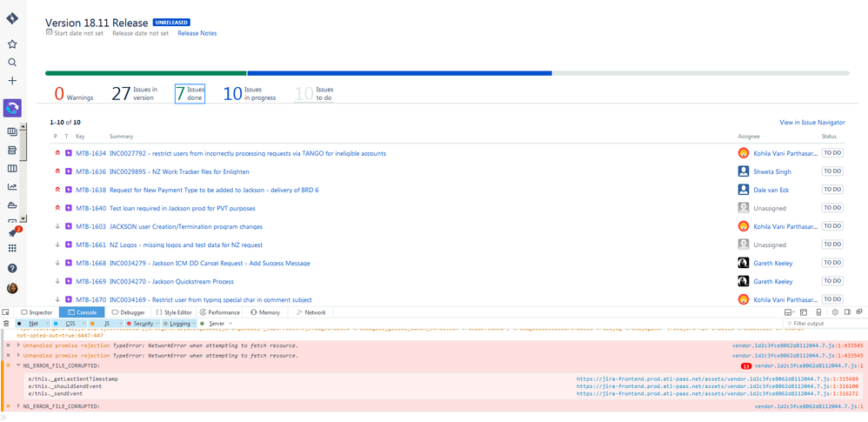Open the Net filter dropdown arrow

48,323
